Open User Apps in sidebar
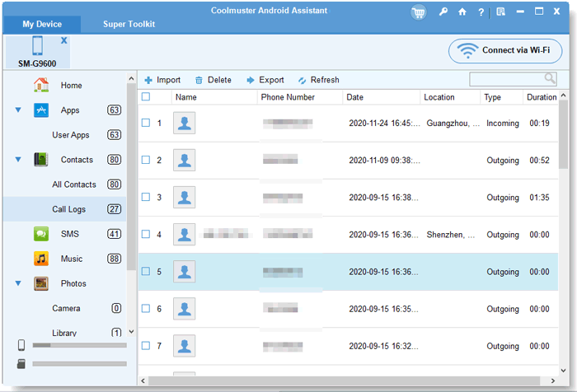Viewport: 577px width, 392px height. (x=70, y=135)
